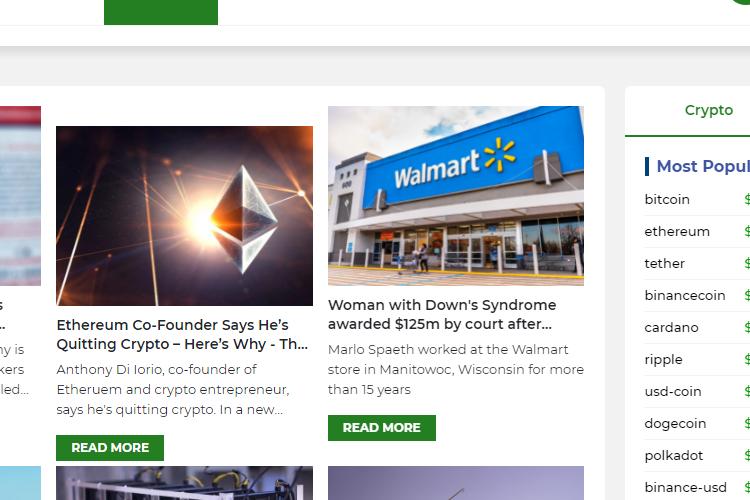Open the 'Ethereum Co-Founder Says He's Quitting Crypto' headline

182,334
